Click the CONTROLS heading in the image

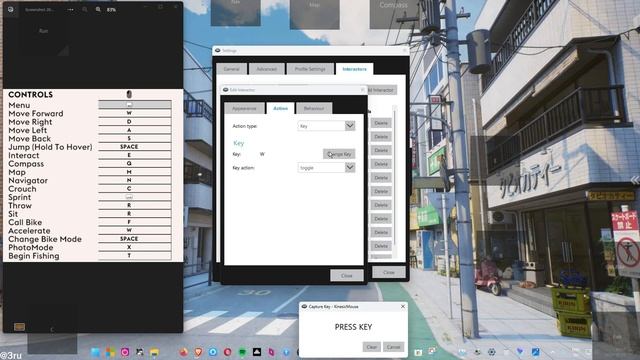click(x=31, y=95)
